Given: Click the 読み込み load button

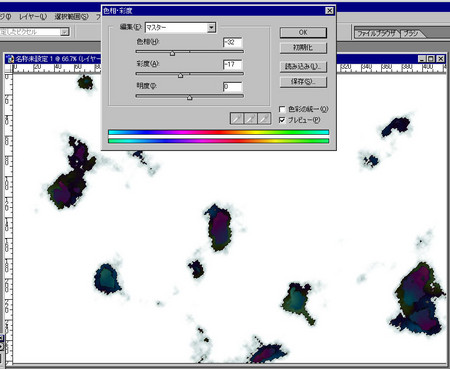Looking at the screenshot, I should tap(303, 67).
